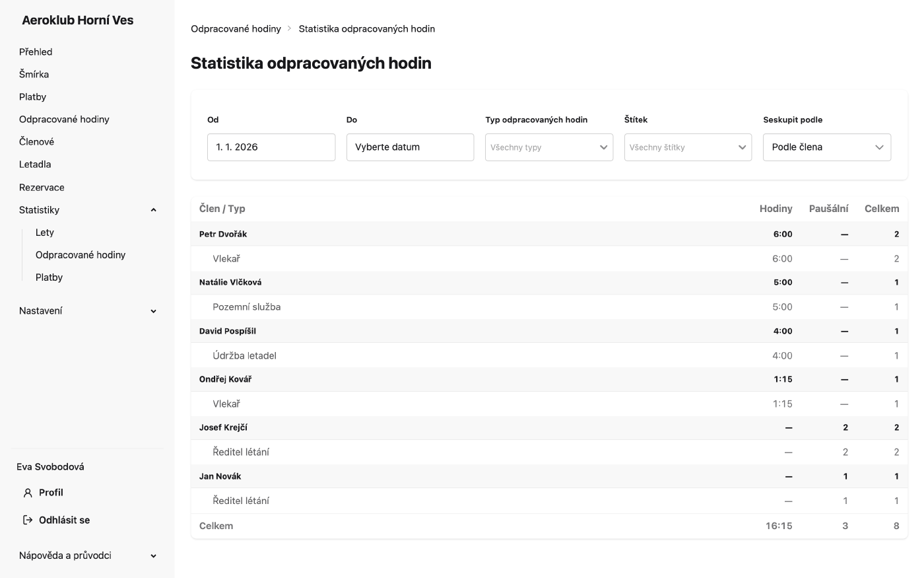This screenshot has height=578, width=924.
Task: Select the Natálie Vlčková row
Action: pos(549,283)
